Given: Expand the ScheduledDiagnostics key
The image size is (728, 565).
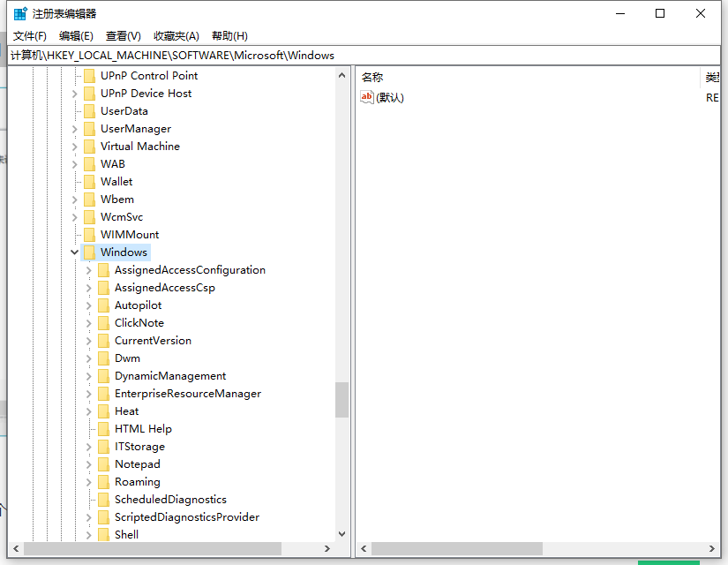Looking at the screenshot, I should coord(88,499).
